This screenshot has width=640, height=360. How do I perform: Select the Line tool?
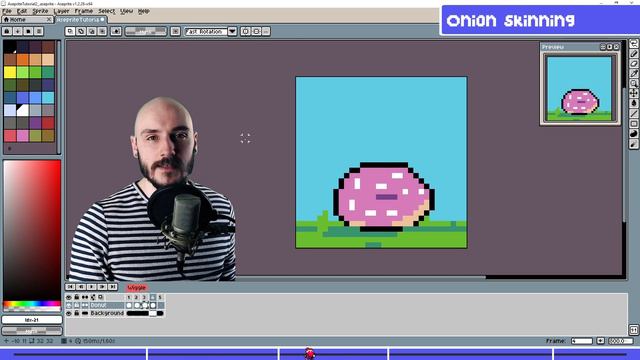pos(634,113)
